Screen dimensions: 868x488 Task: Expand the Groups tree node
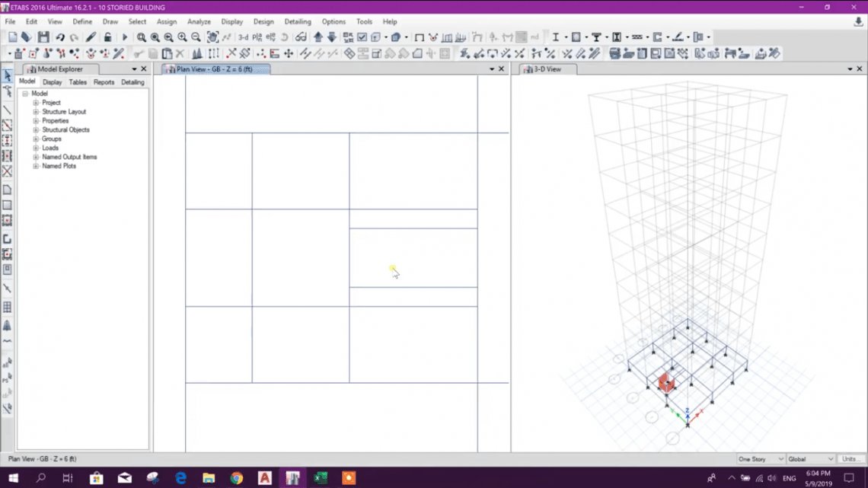[36, 139]
